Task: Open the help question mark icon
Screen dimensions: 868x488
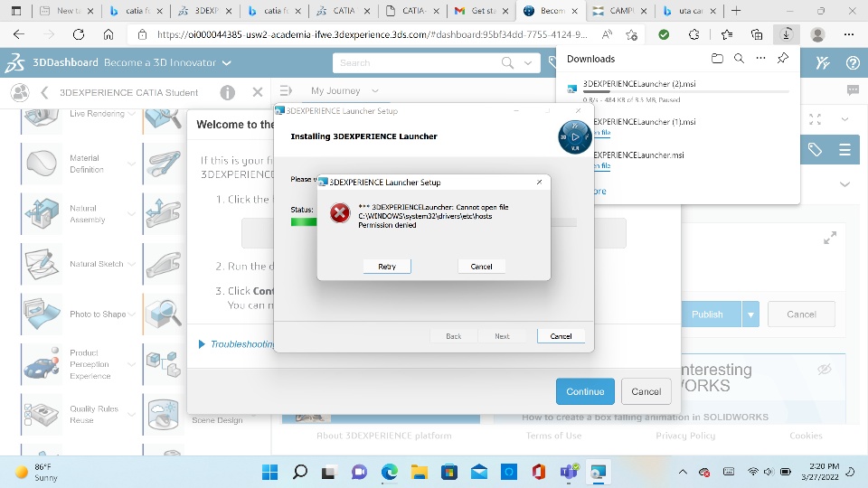Action: (x=853, y=63)
